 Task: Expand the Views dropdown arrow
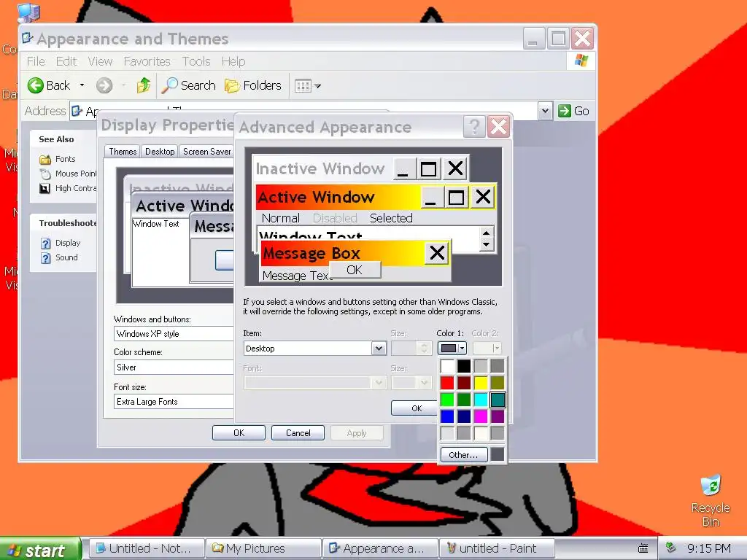point(318,86)
